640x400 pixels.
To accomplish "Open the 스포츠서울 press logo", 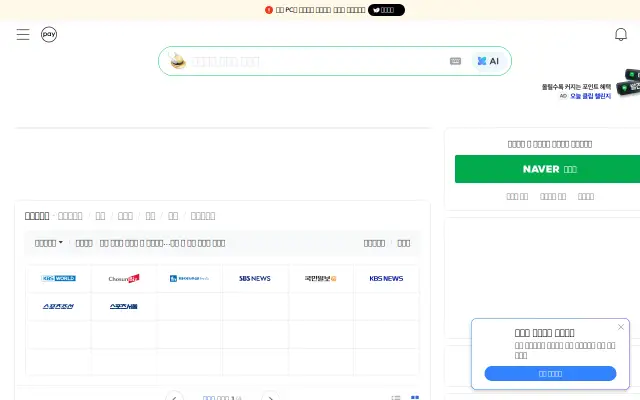I will pyautogui.click(x=124, y=307).
